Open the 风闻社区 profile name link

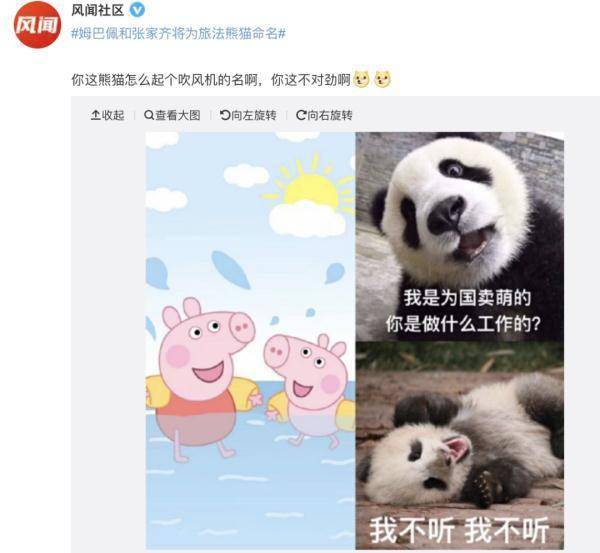(98, 10)
